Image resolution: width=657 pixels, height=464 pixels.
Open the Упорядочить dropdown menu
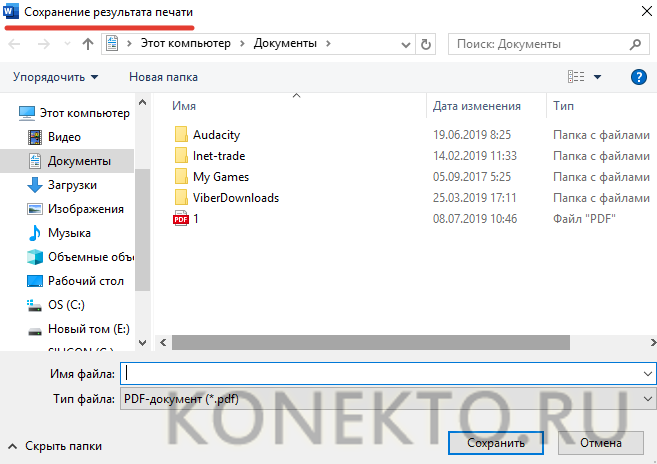[56, 77]
